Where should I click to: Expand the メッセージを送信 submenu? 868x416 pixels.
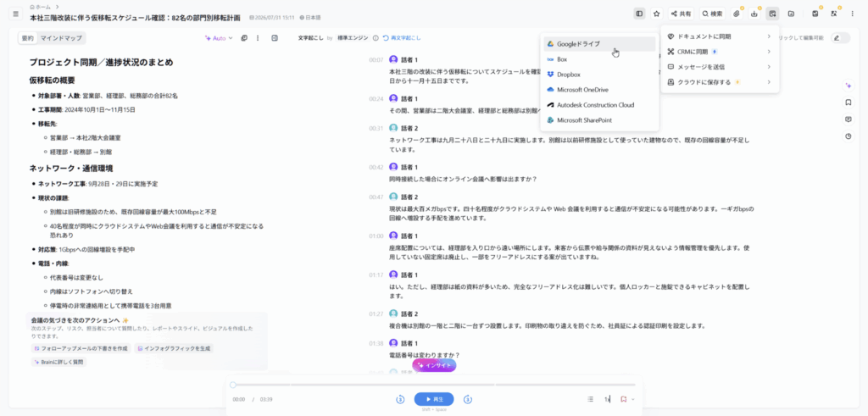click(x=719, y=67)
